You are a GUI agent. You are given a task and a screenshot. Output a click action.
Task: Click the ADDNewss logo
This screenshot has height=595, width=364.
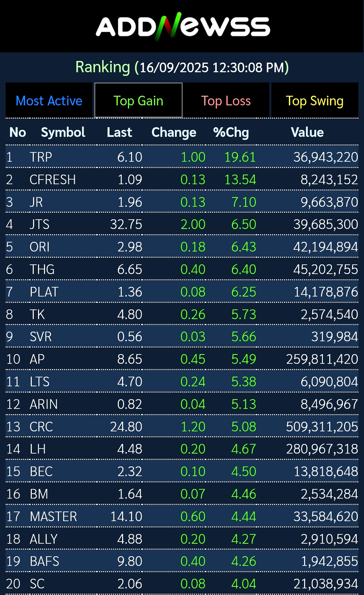pos(183,27)
